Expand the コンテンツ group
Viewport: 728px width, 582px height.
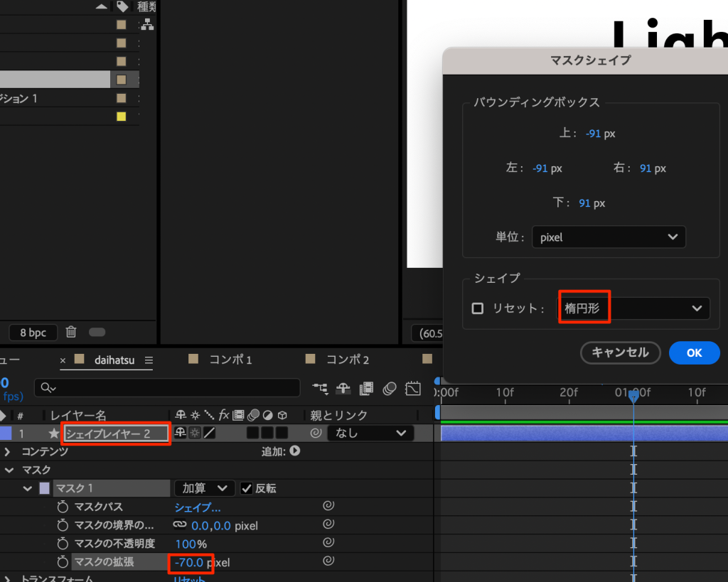pyautogui.click(x=8, y=451)
